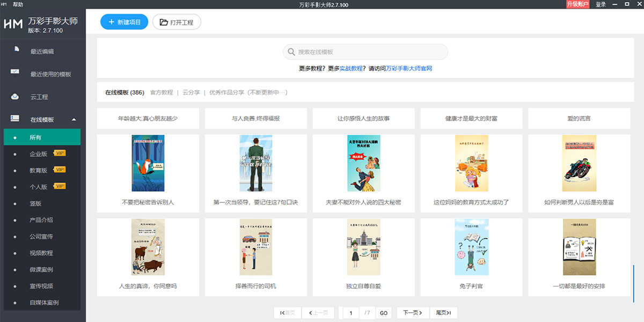Click the HM logo in sidebar
644x322 pixels.
click(x=13, y=24)
